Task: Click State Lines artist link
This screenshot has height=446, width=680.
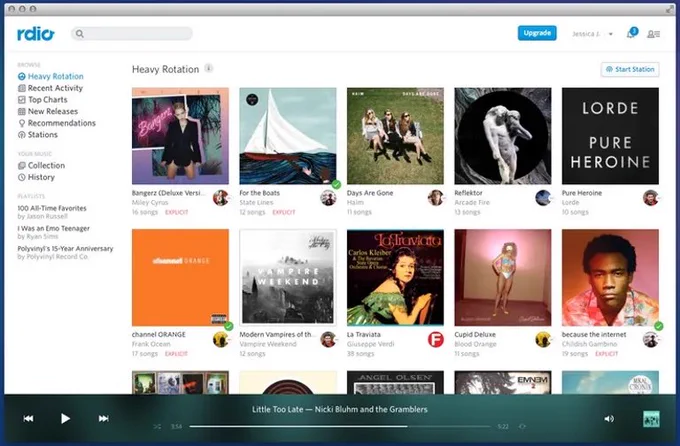Action: [256, 203]
